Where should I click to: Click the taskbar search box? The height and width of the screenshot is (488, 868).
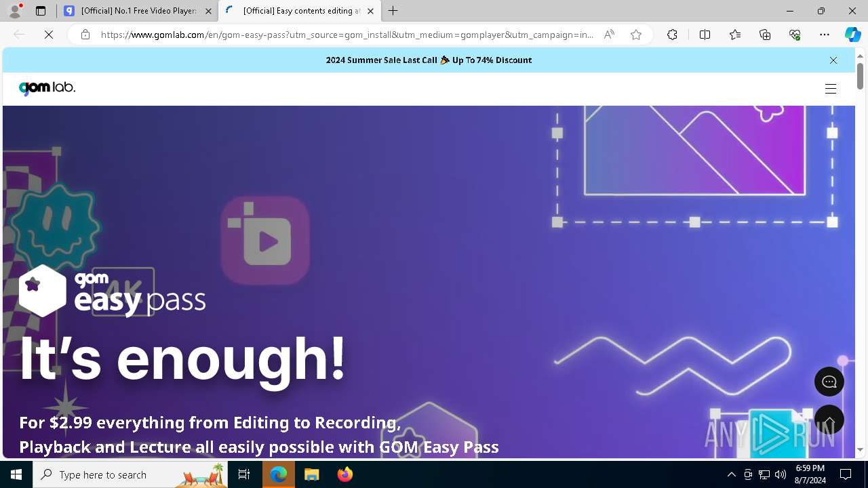point(130,474)
